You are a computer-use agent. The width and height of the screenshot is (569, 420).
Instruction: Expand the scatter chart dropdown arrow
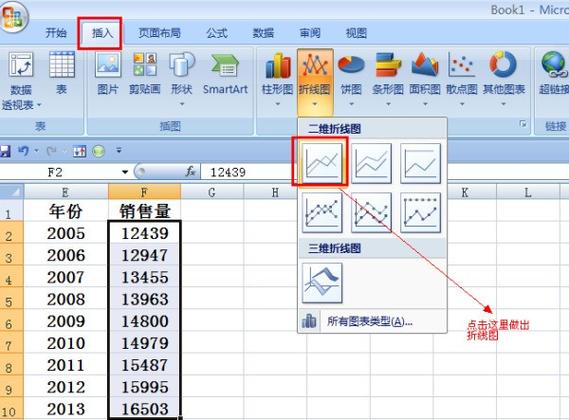click(462, 104)
